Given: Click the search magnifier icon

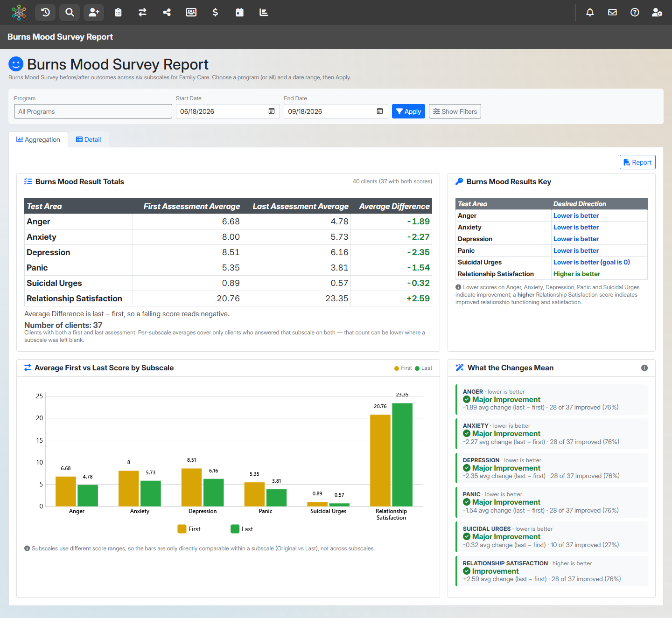Looking at the screenshot, I should point(70,12).
